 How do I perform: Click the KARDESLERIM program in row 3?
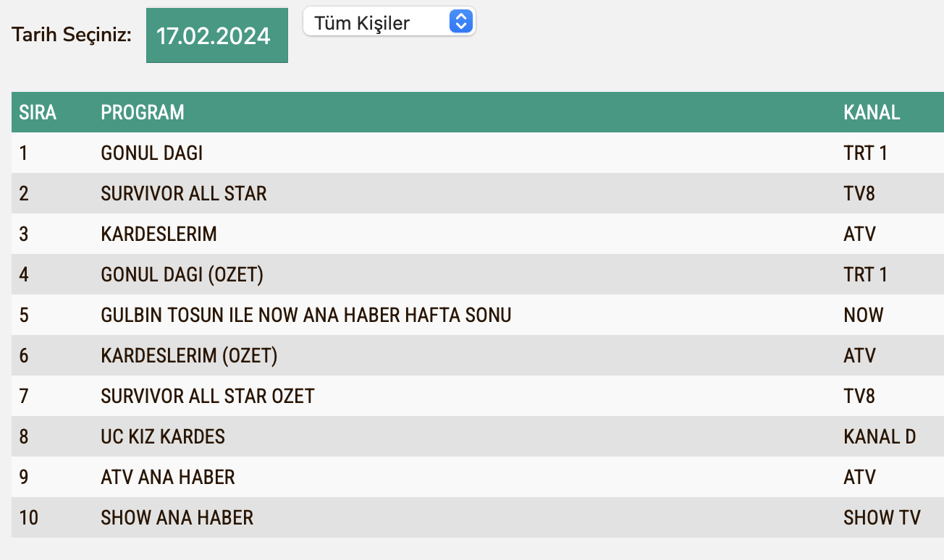(159, 234)
